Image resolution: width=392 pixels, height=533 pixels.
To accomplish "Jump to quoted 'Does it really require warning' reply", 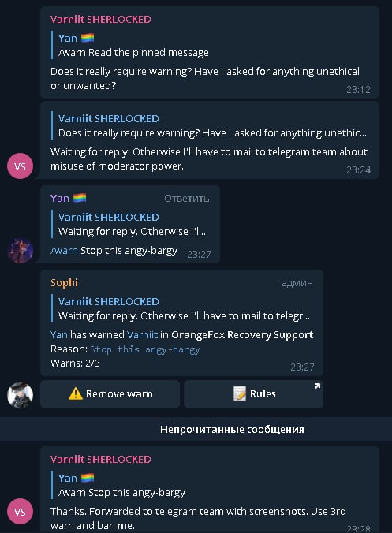I will [x=209, y=125].
